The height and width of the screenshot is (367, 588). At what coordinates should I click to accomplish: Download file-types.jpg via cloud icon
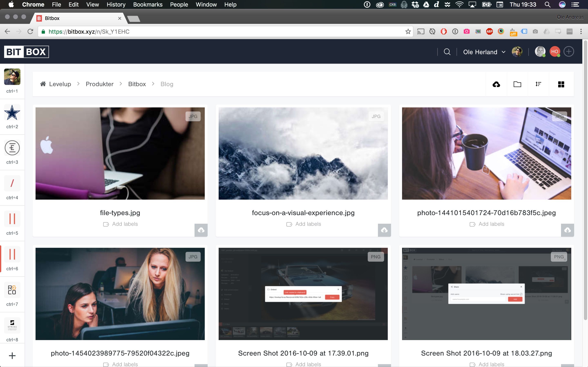pyautogui.click(x=201, y=230)
